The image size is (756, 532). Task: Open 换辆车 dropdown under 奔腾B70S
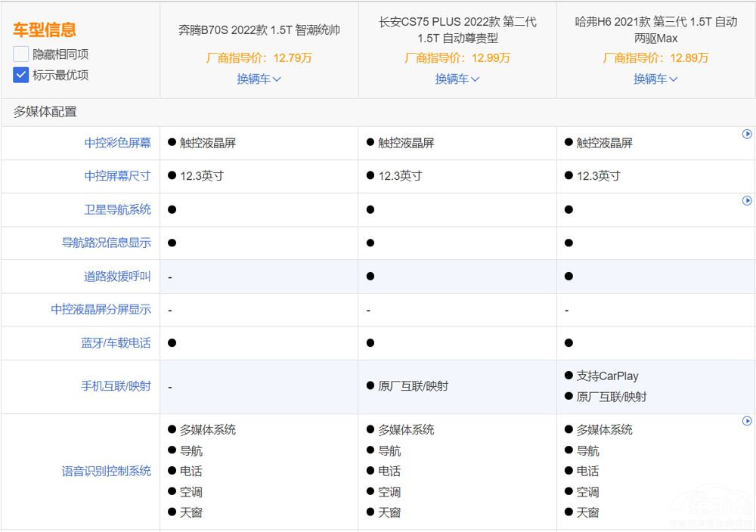click(259, 79)
